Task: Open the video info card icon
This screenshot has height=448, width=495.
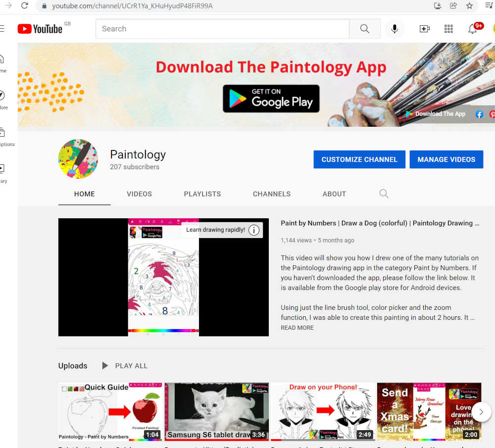Action: pos(254,230)
